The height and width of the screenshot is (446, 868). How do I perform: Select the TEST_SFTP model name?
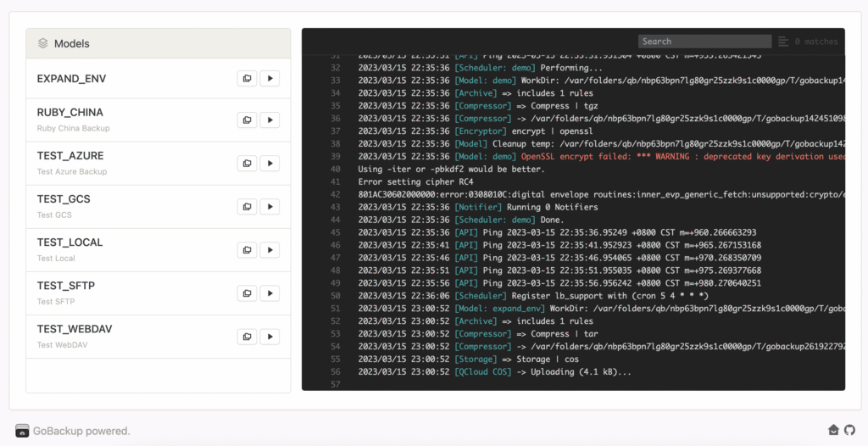66,286
